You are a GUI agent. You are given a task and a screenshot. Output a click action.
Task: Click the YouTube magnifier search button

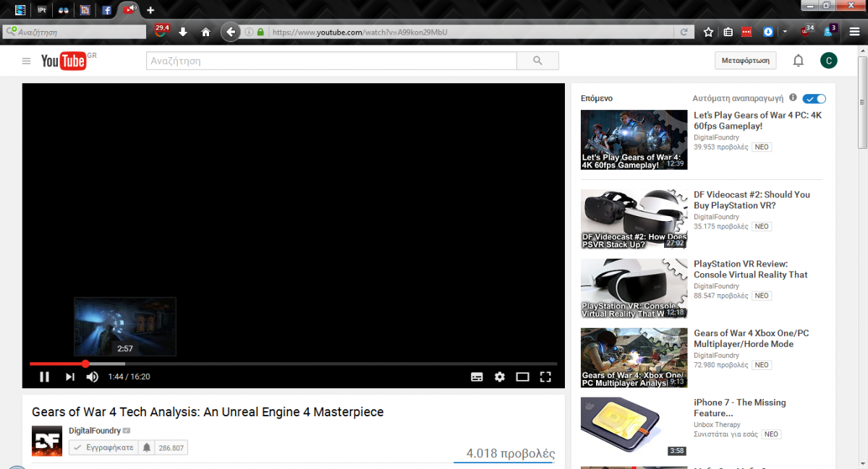click(x=537, y=61)
